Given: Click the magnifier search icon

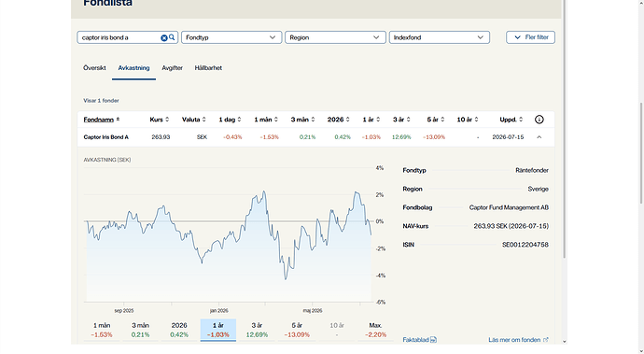Looking at the screenshot, I should (x=172, y=37).
